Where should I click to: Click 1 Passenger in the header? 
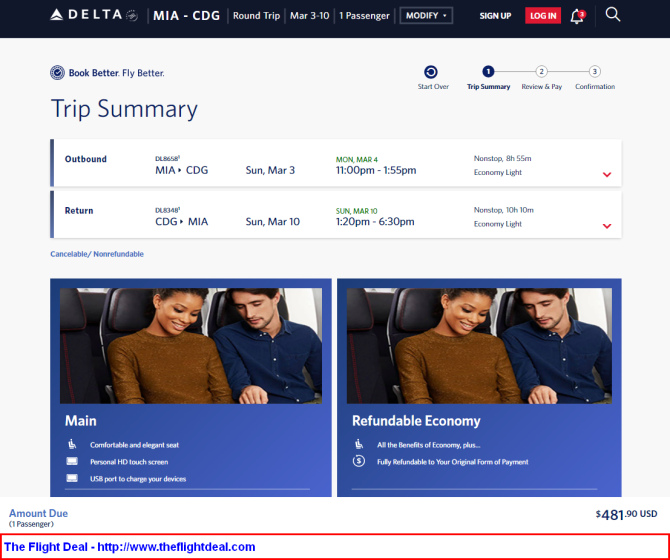364,16
